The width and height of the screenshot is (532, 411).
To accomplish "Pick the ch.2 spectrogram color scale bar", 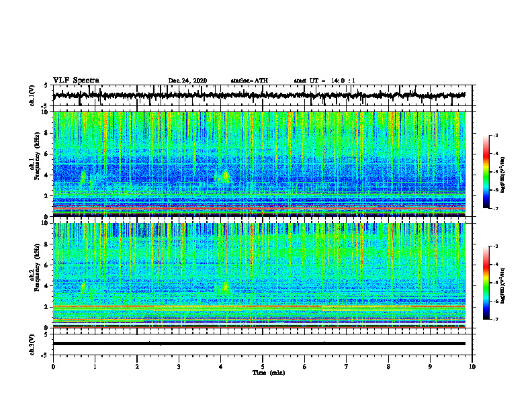I will (x=486, y=283).
